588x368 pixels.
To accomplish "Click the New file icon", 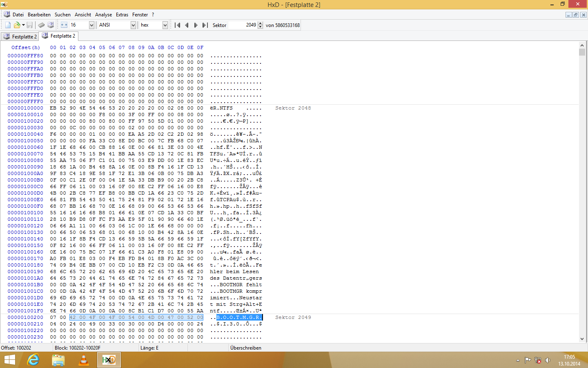I will click(8, 25).
